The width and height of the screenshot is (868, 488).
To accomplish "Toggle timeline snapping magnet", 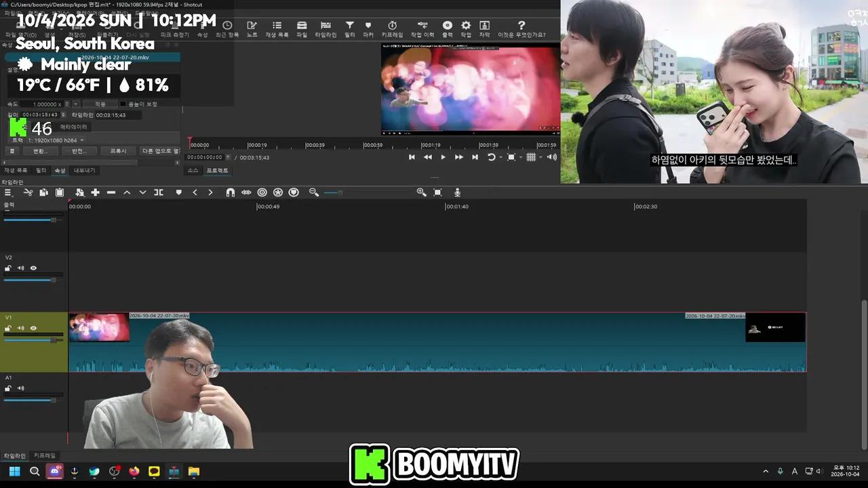I will pyautogui.click(x=230, y=192).
